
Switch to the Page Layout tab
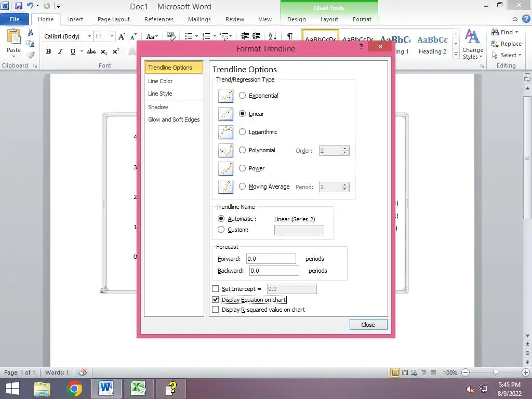click(x=114, y=19)
